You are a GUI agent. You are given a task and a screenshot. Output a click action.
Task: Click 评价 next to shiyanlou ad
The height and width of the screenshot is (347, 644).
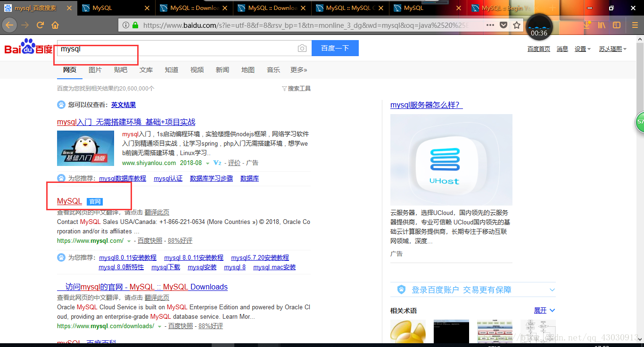[x=234, y=163]
